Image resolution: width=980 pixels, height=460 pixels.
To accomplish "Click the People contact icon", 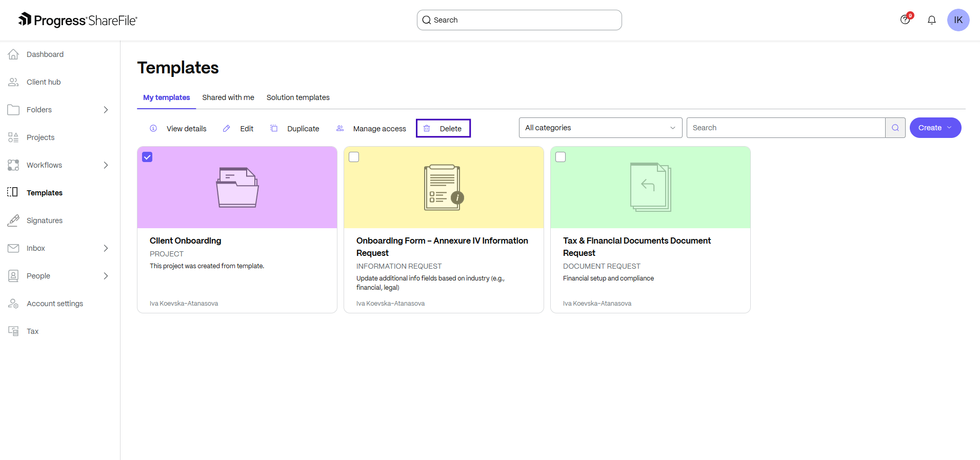I will (x=13, y=276).
